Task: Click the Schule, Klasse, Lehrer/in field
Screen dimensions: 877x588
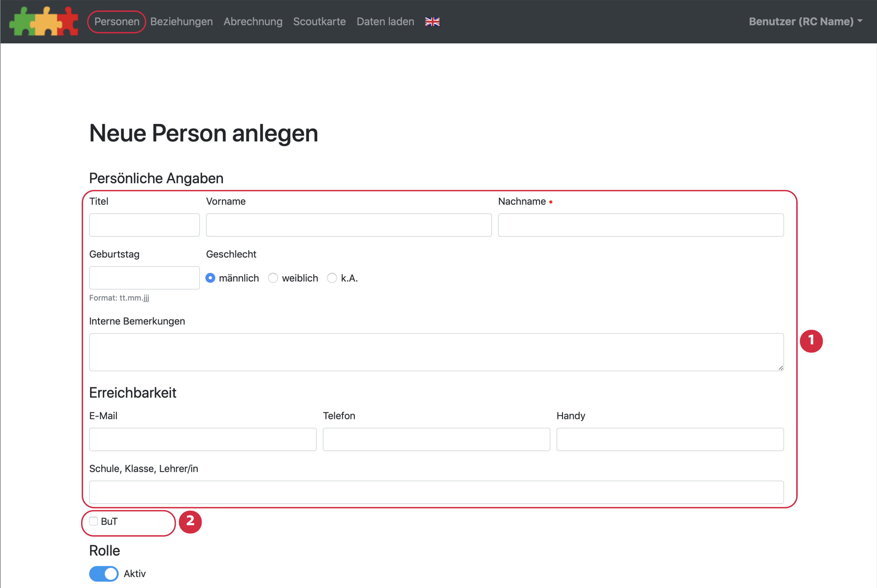Action: pyautogui.click(x=436, y=492)
